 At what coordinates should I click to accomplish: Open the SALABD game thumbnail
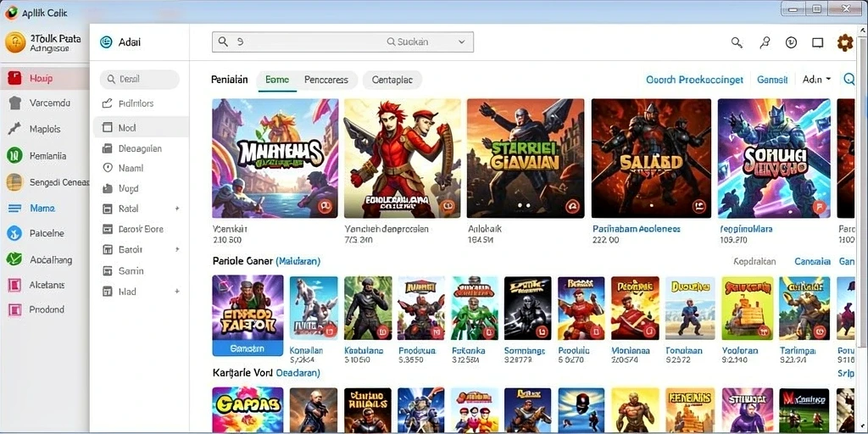(x=651, y=159)
